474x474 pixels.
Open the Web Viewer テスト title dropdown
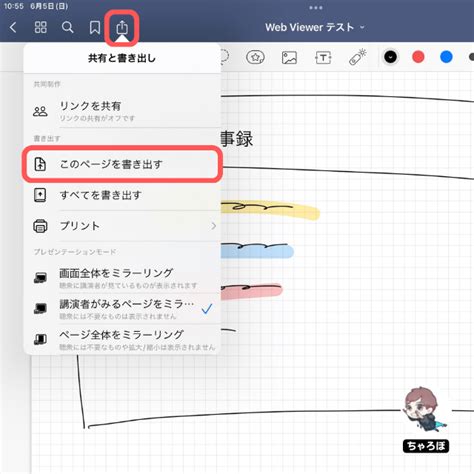tap(315, 27)
